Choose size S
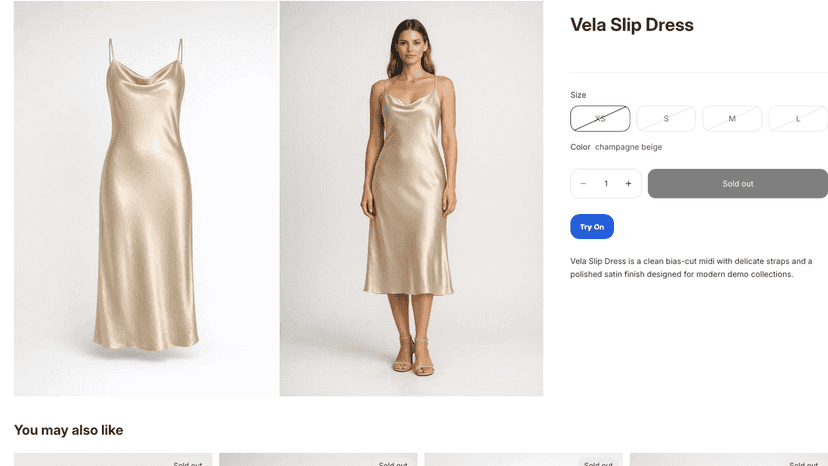Viewport: 828px width, 466px height. coord(666,119)
